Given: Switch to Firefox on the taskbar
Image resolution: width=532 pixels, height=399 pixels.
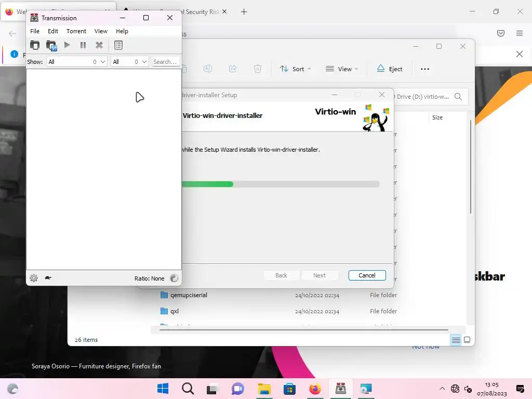Looking at the screenshot, I should (315, 389).
